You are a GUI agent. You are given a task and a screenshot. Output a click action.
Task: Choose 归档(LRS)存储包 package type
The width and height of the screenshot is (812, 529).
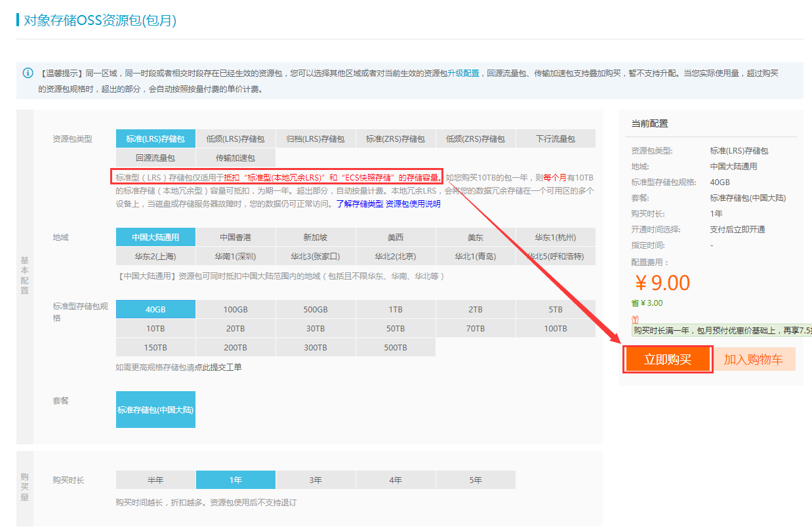coord(315,139)
